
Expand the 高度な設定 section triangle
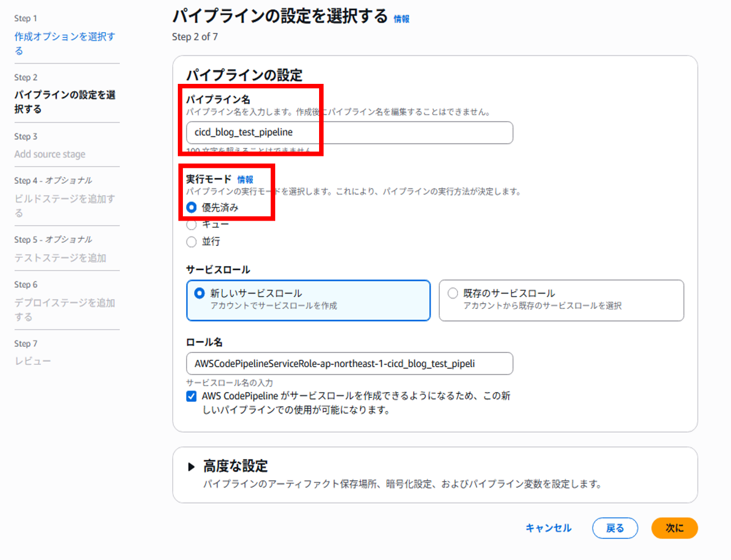point(191,467)
